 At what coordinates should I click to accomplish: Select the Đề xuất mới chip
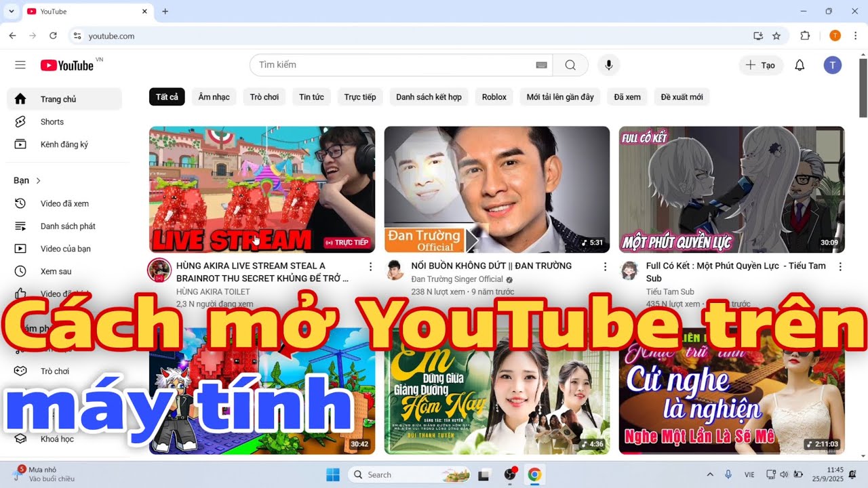coord(682,97)
